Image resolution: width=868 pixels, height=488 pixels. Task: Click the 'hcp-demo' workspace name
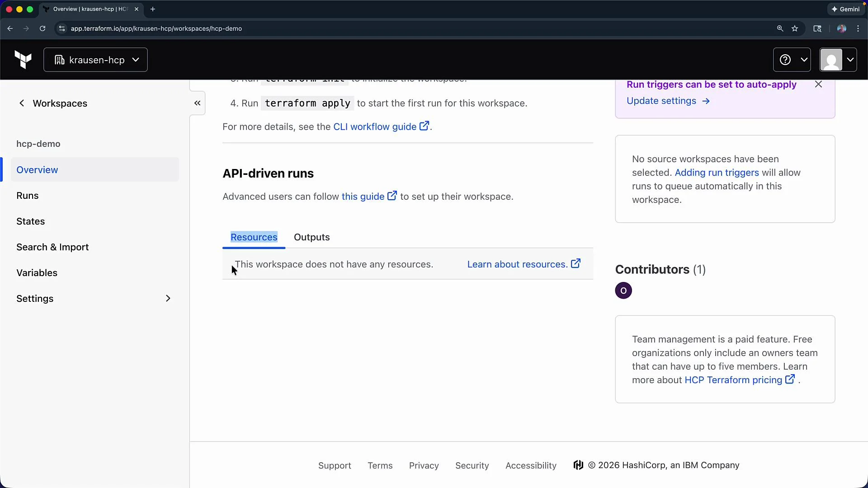coord(38,144)
